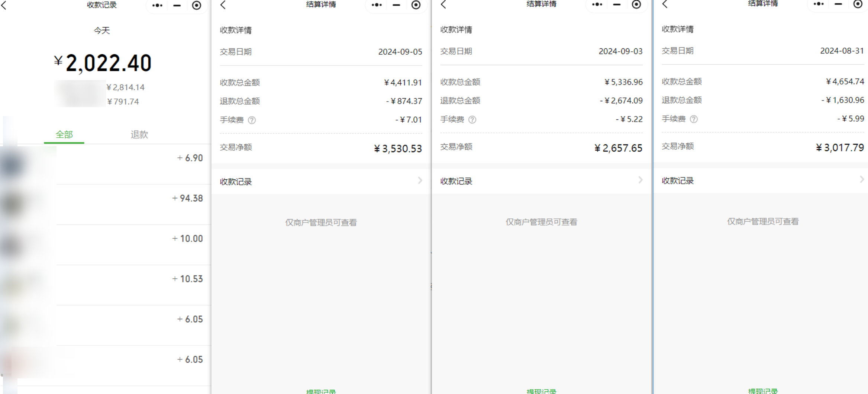Screen dimensions: 868x394
Task: Open the more options menu on the first 结算详情 panel
Action: coord(377,5)
